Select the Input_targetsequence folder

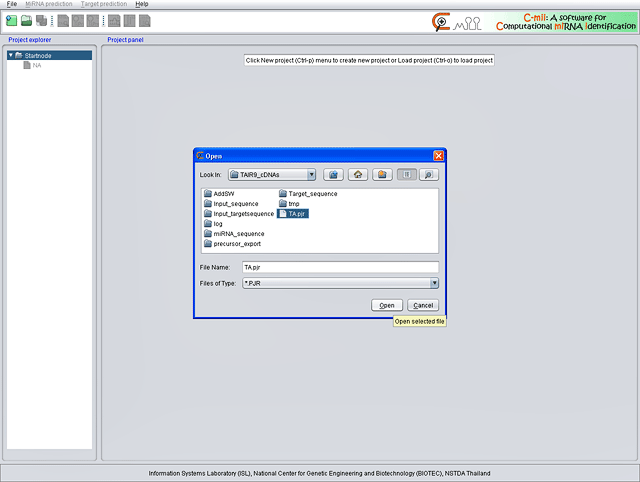tap(243, 213)
